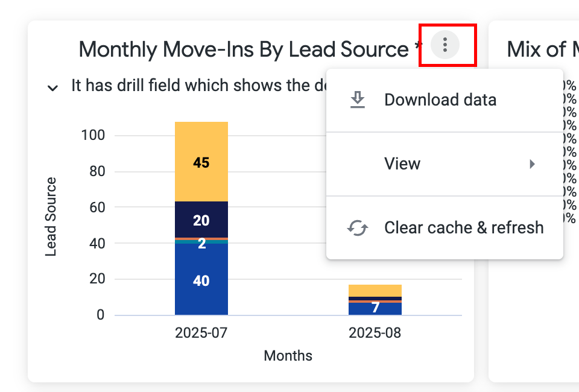Click the 2025-07 x-axis label
The height and width of the screenshot is (392, 579).
[x=201, y=333]
